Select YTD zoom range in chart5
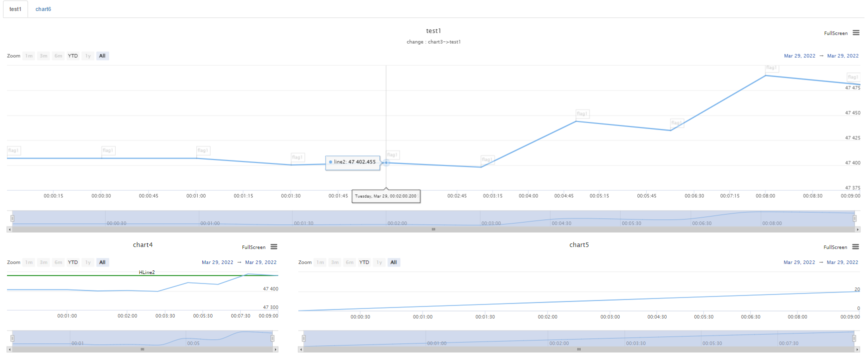The width and height of the screenshot is (868, 357). 364,262
